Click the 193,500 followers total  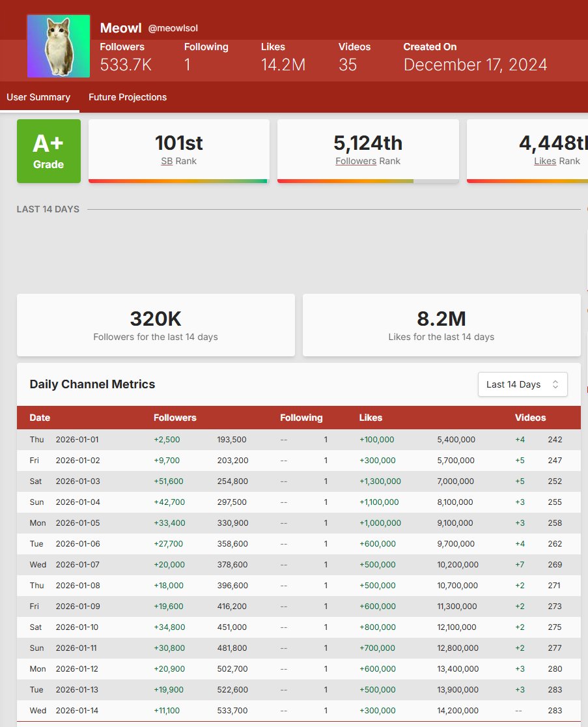(232, 440)
